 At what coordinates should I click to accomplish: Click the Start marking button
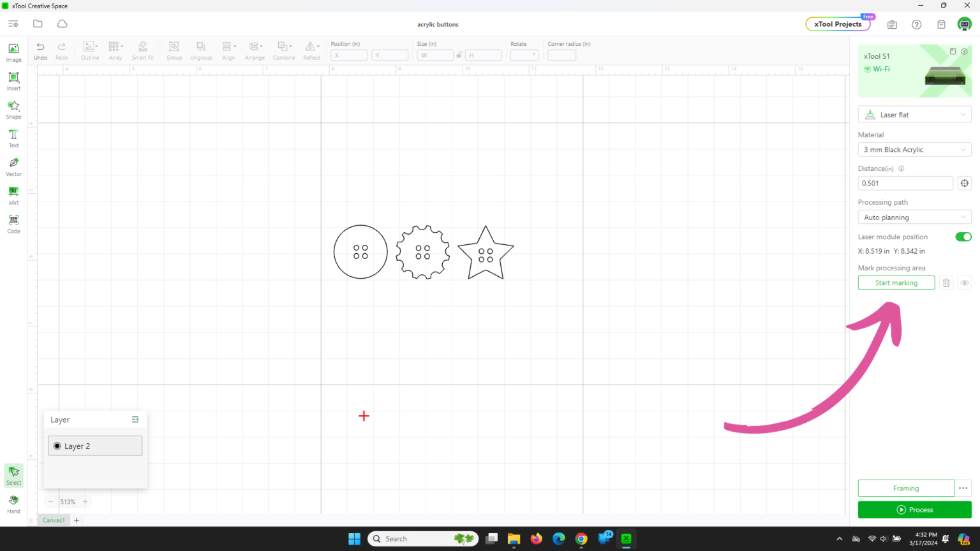(x=896, y=283)
